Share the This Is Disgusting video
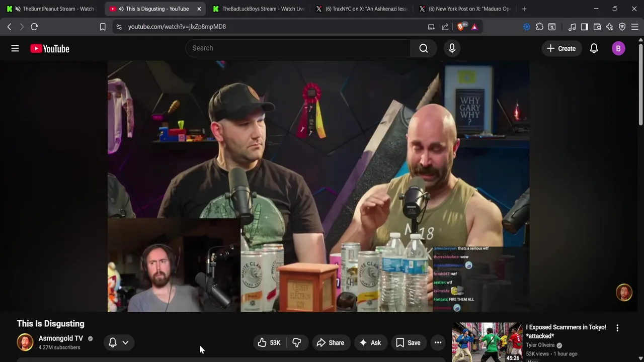The height and width of the screenshot is (362, 644). point(330,343)
